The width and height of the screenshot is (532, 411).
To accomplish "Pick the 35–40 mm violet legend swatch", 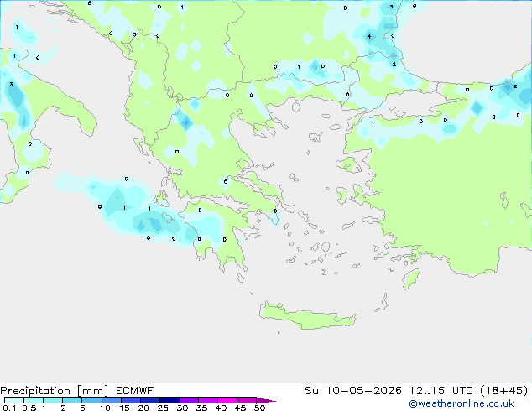I will (208, 400).
